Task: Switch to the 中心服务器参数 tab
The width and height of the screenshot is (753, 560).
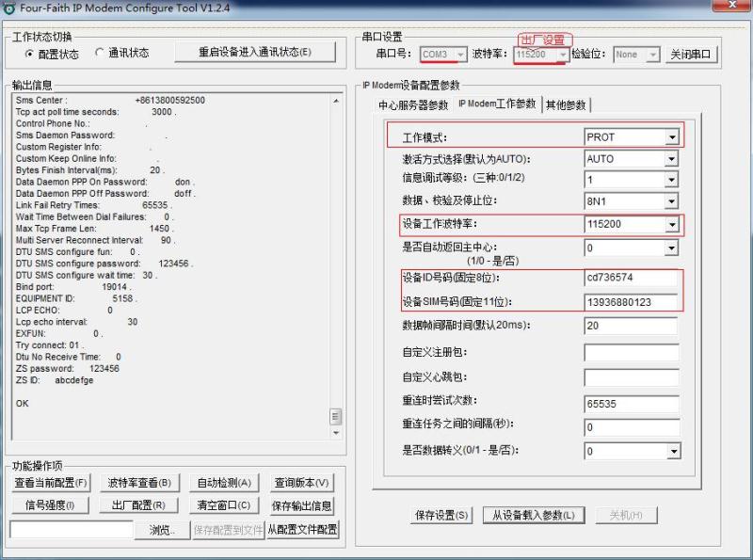Action: pyautogui.click(x=413, y=104)
